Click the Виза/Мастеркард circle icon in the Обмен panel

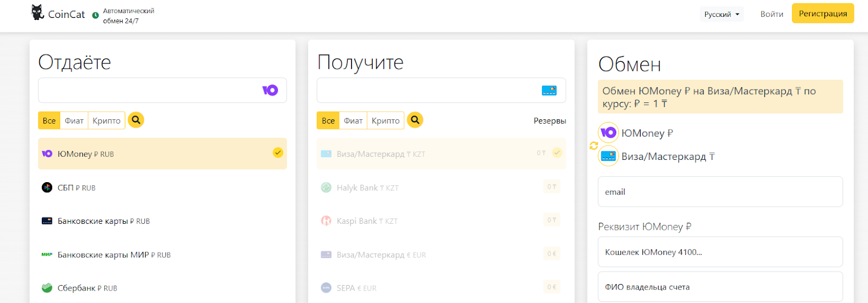pyautogui.click(x=608, y=156)
